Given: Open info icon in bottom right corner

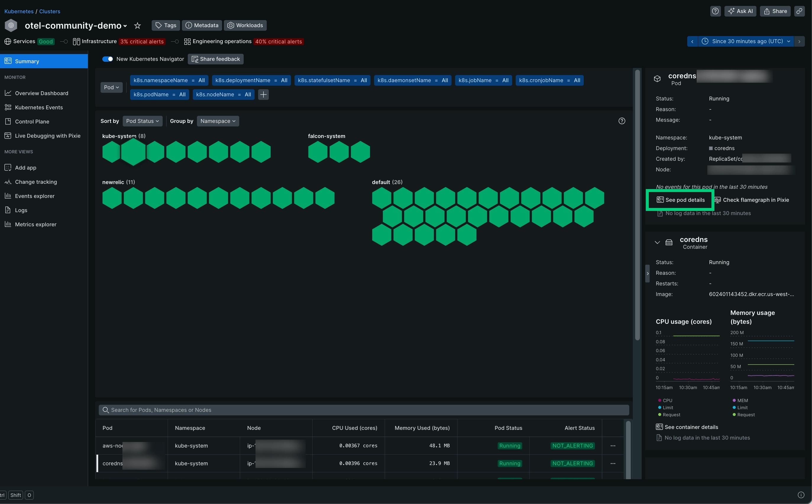Looking at the screenshot, I should (801, 495).
